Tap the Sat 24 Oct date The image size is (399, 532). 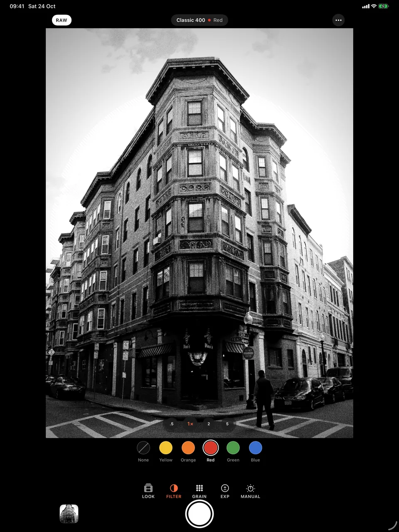point(42,6)
